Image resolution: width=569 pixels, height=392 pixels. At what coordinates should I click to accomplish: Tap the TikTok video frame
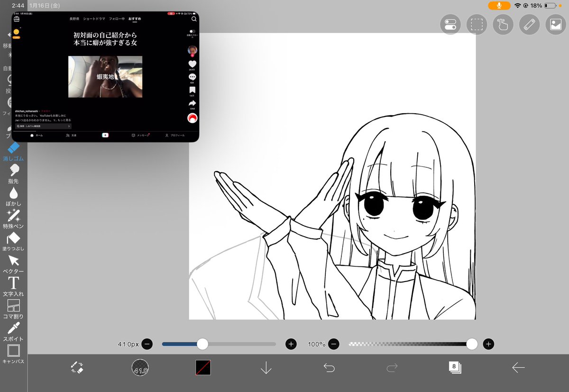tap(105, 77)
